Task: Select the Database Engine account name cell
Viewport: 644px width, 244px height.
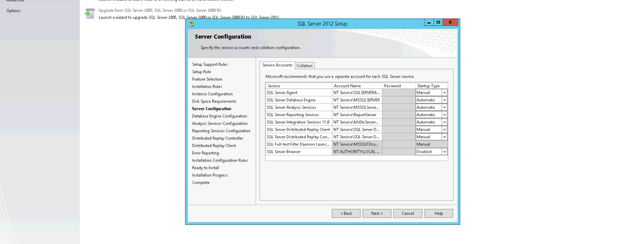Action: click(x=357, y=100)
